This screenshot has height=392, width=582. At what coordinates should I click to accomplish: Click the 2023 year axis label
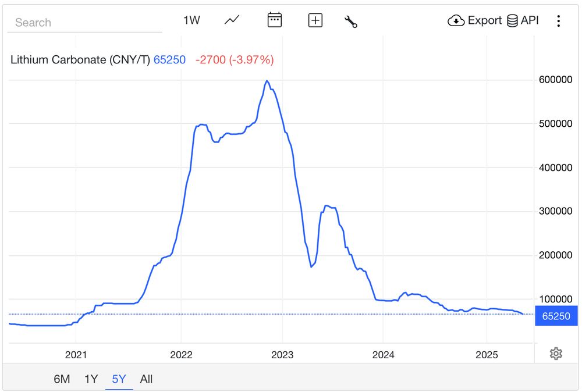point(282,355)
